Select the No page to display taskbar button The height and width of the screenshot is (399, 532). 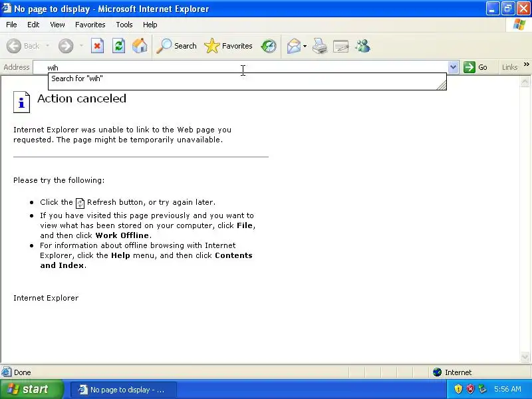tap(124, 390)
